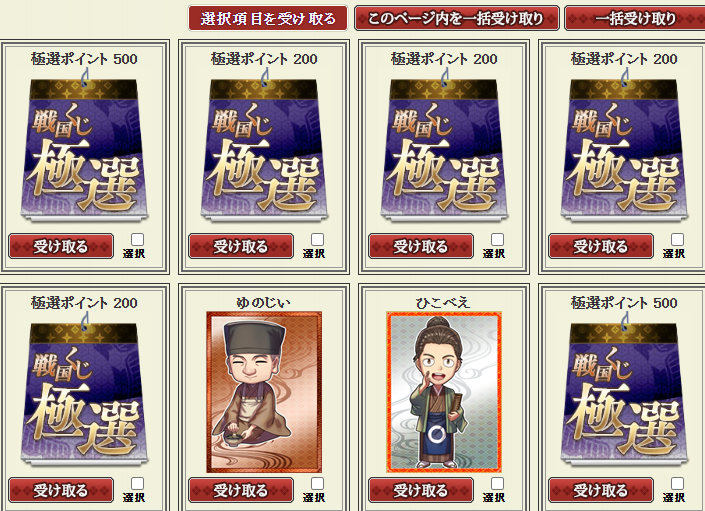
Task: Click 受け取る under ゆのじい card
Action: (x=241, y=490)
